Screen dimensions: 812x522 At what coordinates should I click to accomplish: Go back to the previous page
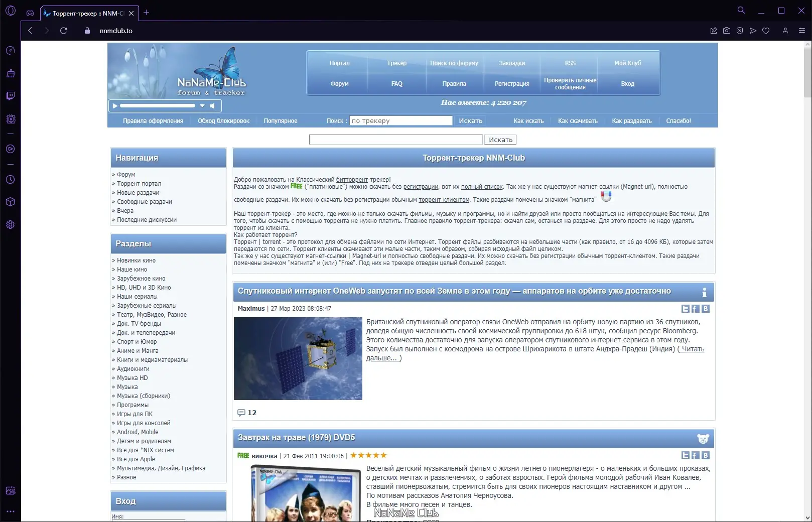(30, 31)
